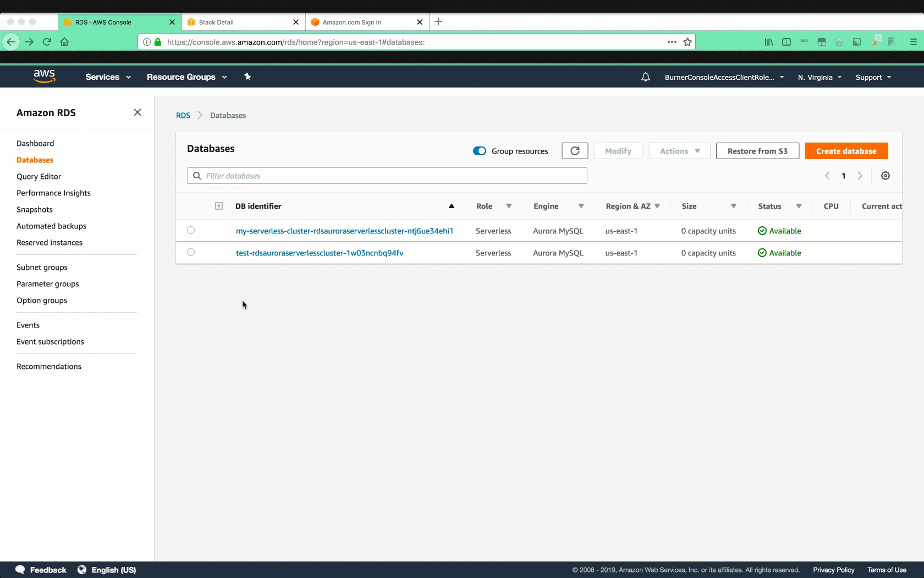Open Reserved instances in sidebar

pyautogui.click(x=50, y=242)
